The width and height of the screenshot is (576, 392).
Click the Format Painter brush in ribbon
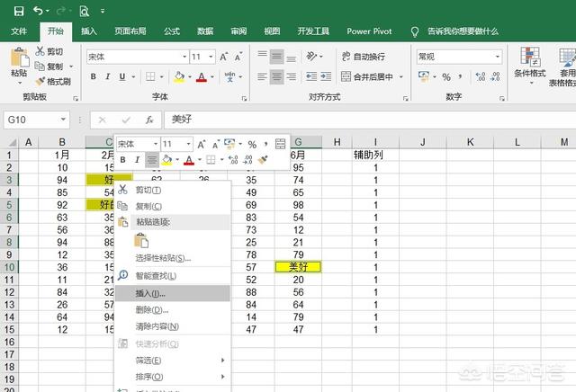pyautogui.click(x=40, y=81)
